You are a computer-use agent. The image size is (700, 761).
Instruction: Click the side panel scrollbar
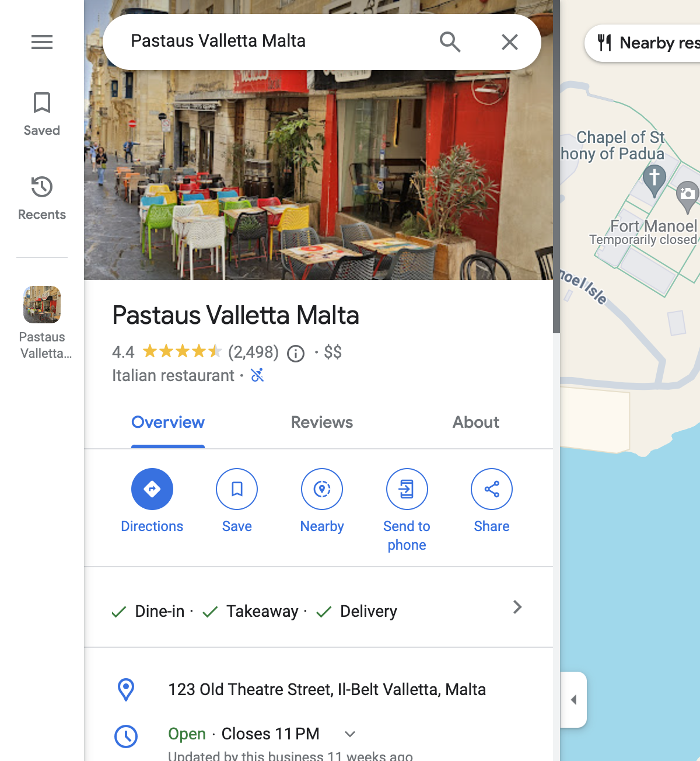[x=556, y=166]
